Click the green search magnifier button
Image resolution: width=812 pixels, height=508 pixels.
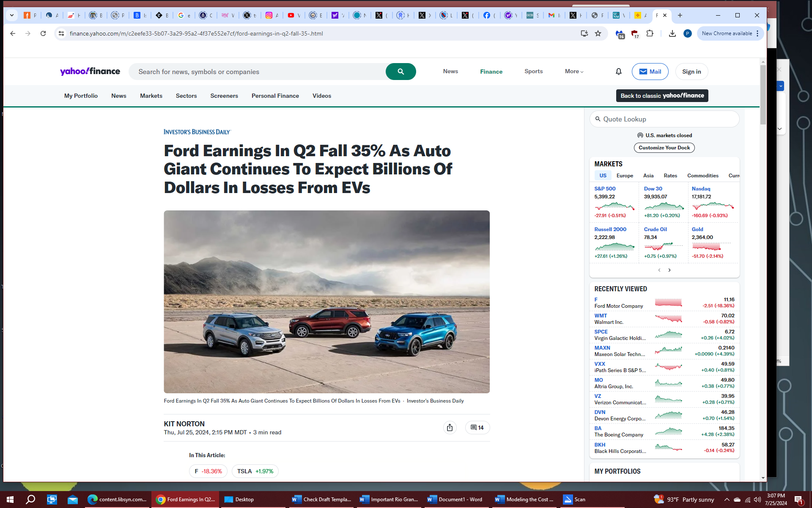pos(401,72)
